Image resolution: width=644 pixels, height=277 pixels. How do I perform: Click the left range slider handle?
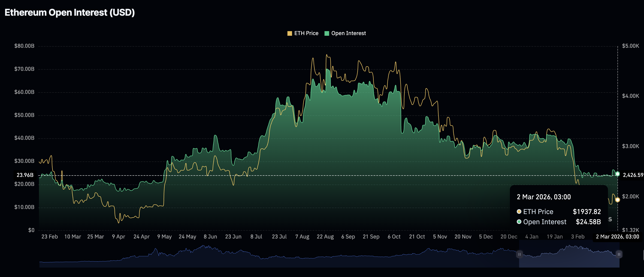click(x=519, y=254)
